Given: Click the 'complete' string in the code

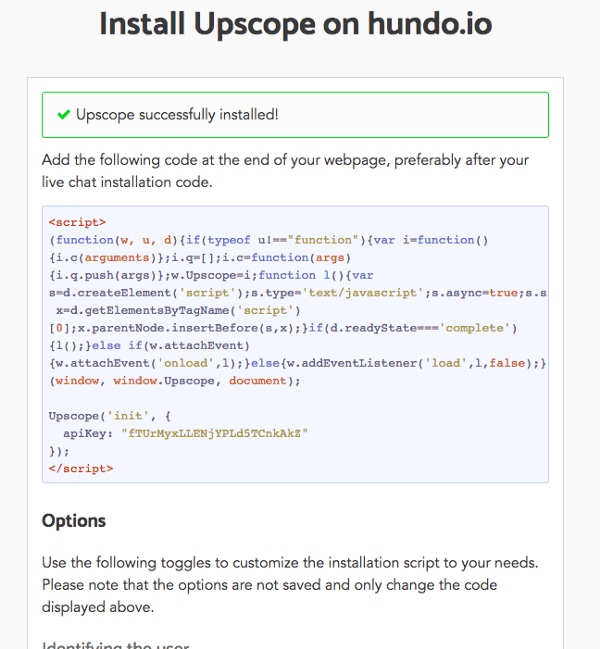Looking at the screenshot, I should pos(475,328).
